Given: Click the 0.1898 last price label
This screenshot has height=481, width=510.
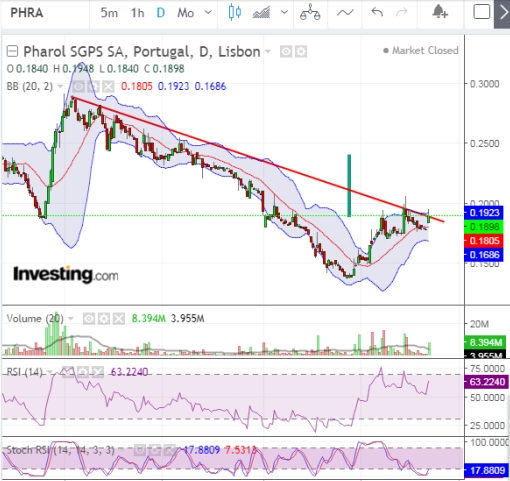Looking at the screenshot, I should point(484,227).
